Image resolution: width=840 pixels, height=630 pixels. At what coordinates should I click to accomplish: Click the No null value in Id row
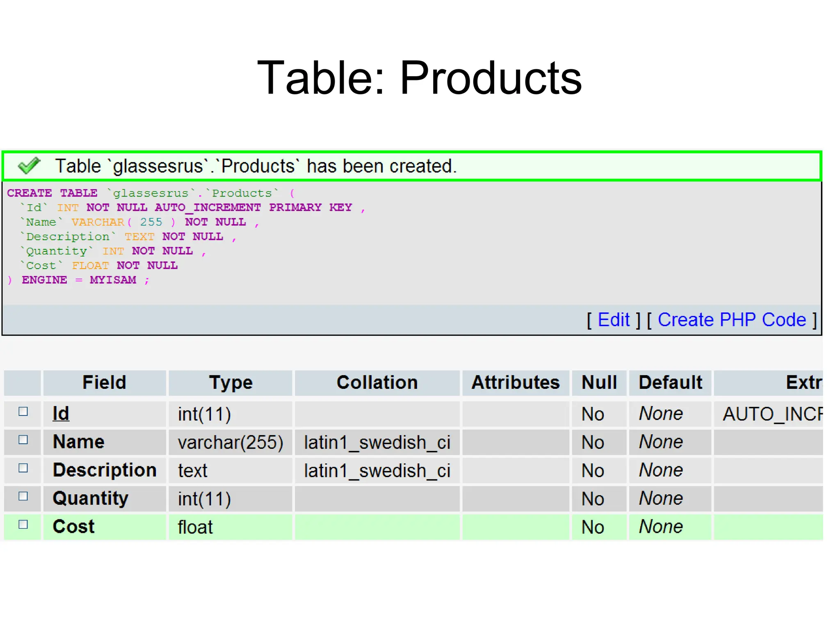pos(593,414)
